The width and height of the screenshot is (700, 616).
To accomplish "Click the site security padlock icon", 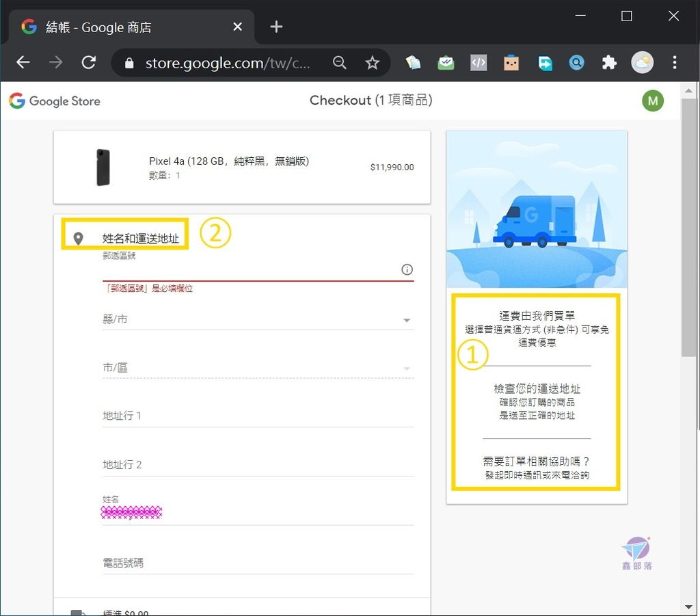I will point(129,63).
